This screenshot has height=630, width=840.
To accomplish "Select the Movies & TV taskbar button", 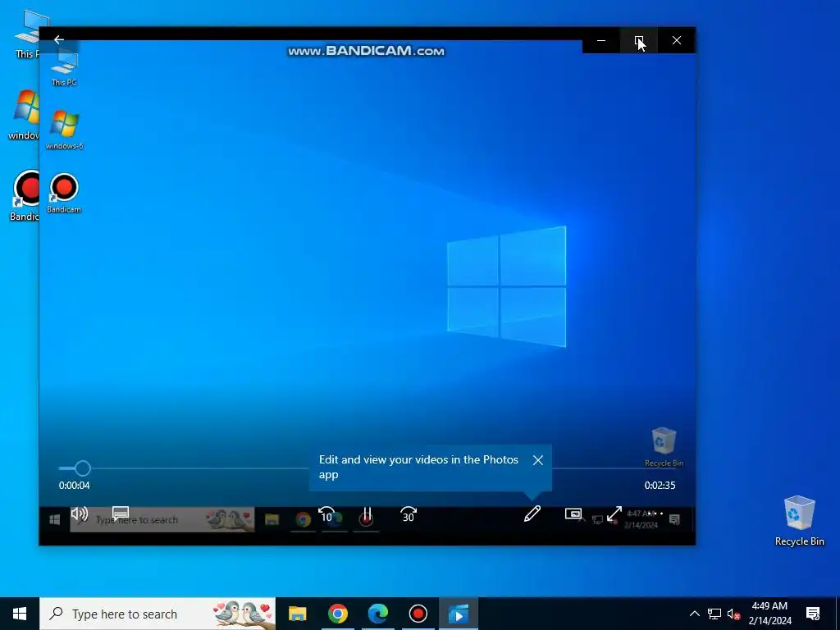I will click(459, 614).
